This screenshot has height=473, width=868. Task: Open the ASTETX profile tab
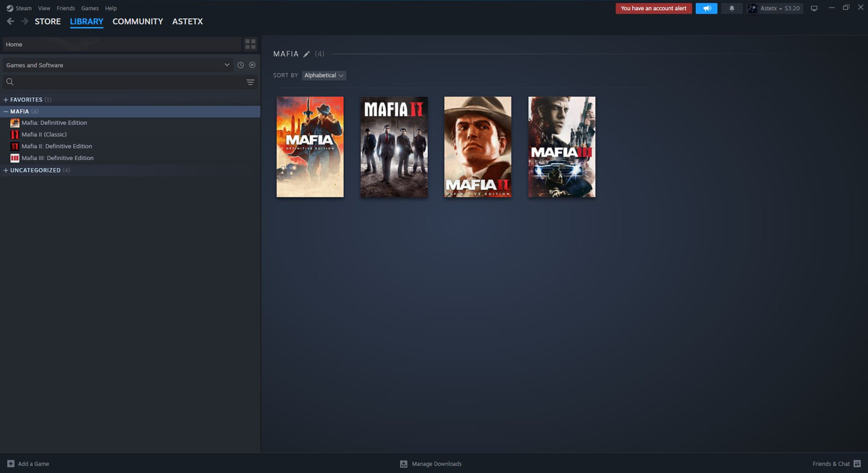pyautogui.click(x=187, y=22)
